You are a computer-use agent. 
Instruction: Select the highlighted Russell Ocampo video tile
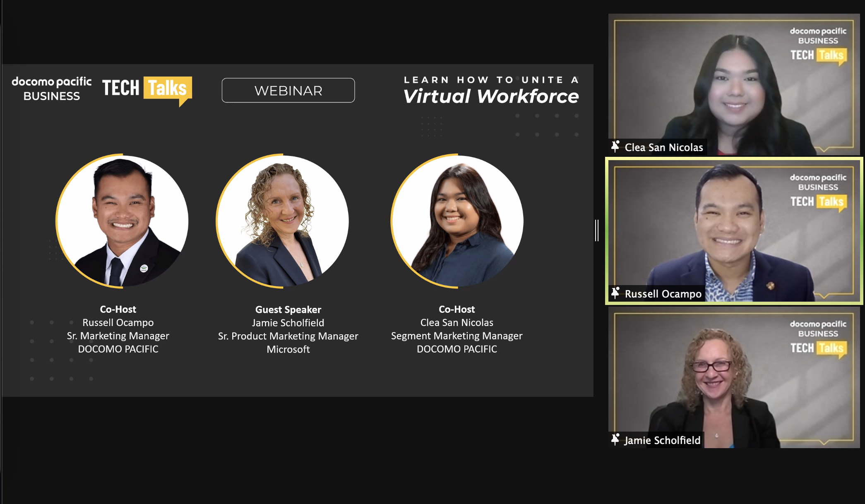(x=734, y=231)
